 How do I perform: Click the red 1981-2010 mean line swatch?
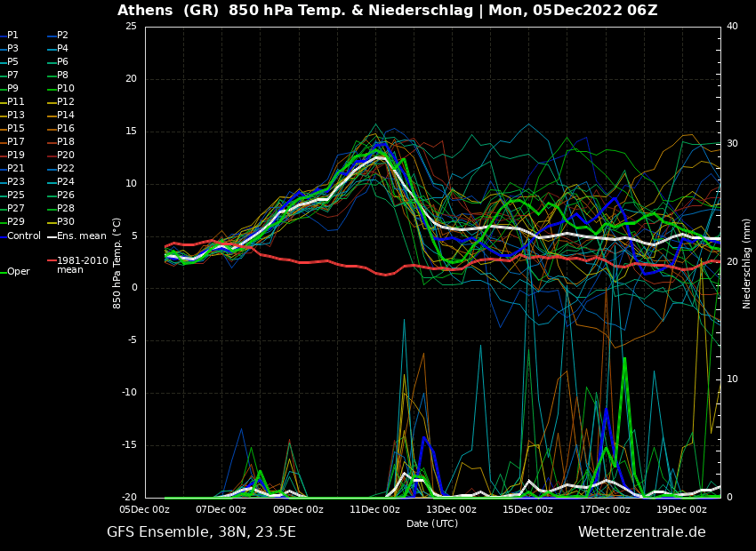point(52,261)
